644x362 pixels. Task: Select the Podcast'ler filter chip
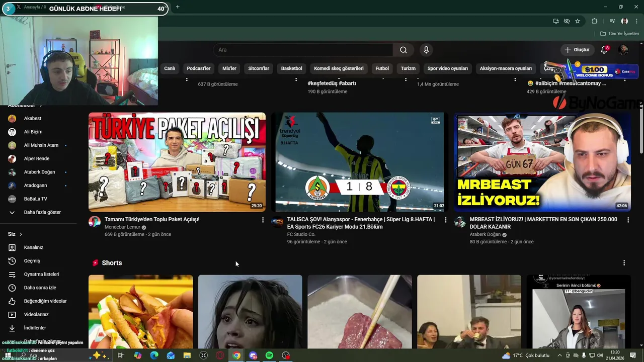click(x=199, y=68)
